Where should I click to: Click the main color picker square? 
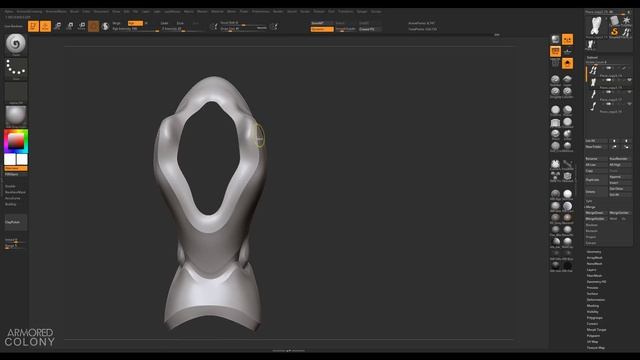[16, 141]
